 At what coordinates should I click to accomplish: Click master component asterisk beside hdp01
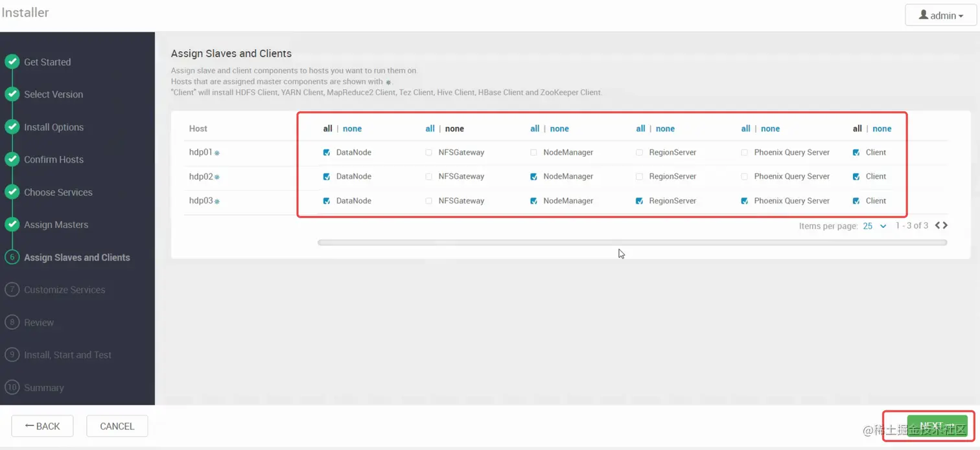[217, 153]
